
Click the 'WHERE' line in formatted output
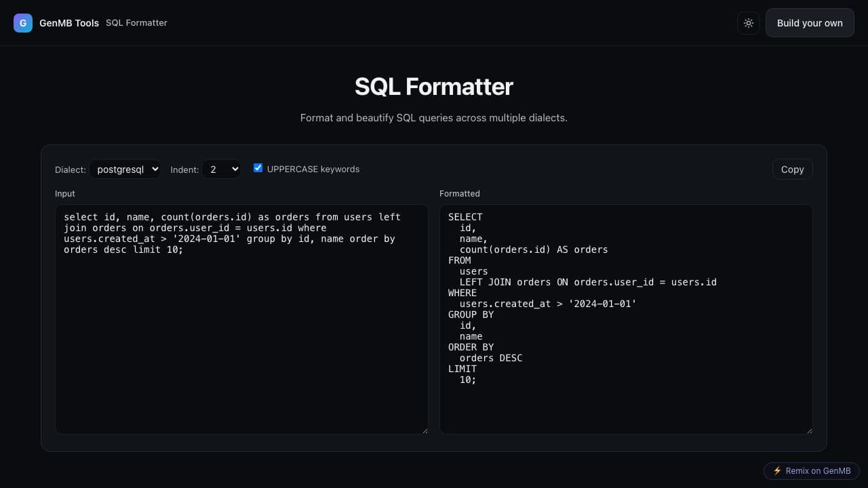point(462,293)
